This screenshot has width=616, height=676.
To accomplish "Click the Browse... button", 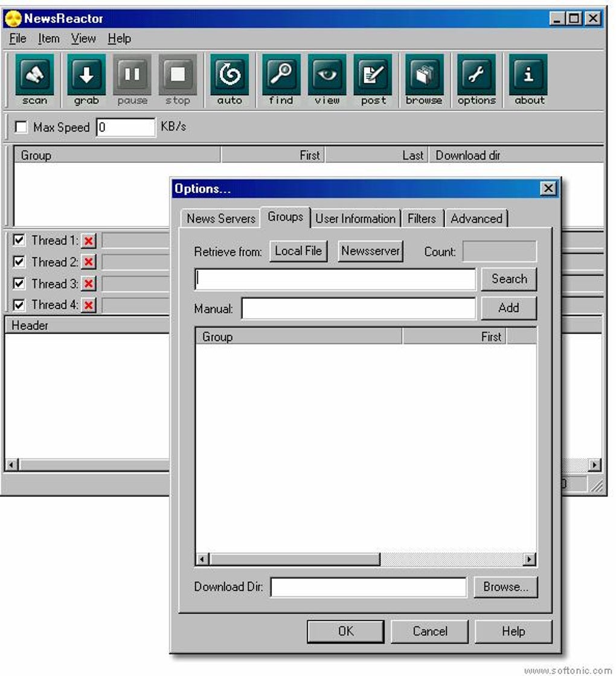I will [505, 587].
